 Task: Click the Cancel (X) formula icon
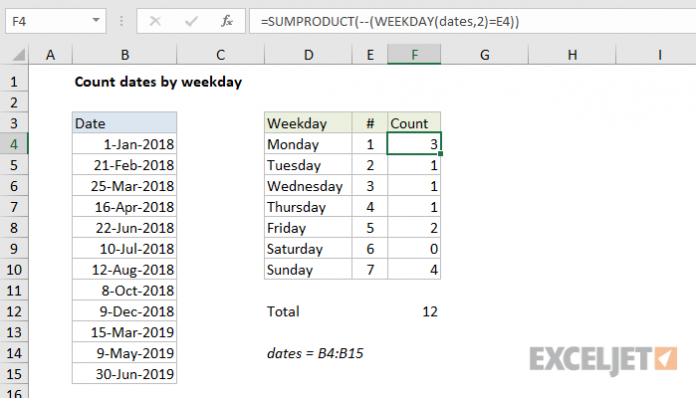(x=155, y=21)
